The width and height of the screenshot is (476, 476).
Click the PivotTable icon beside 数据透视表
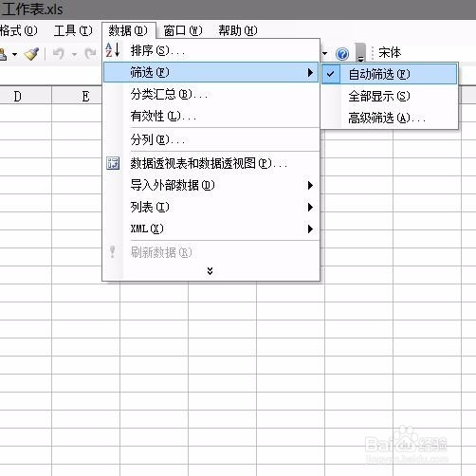click(x=113, y=163)
